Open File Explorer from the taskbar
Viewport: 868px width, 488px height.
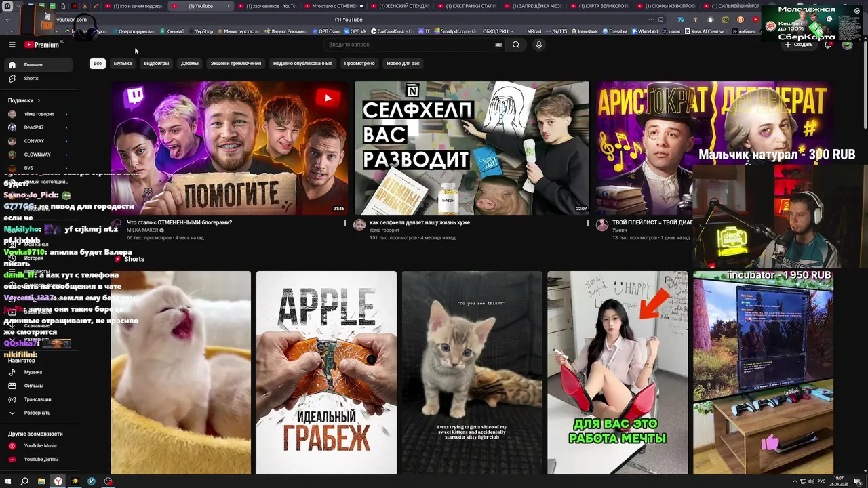coord(41,481)
